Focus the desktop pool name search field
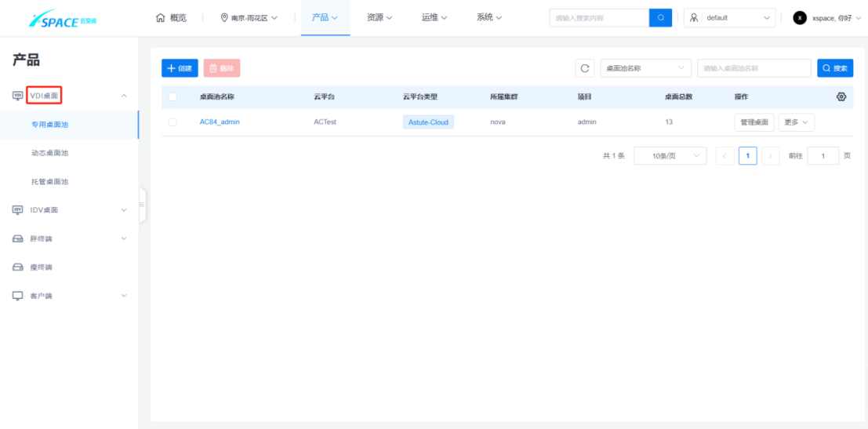The image size is (868, 429). 754,68
